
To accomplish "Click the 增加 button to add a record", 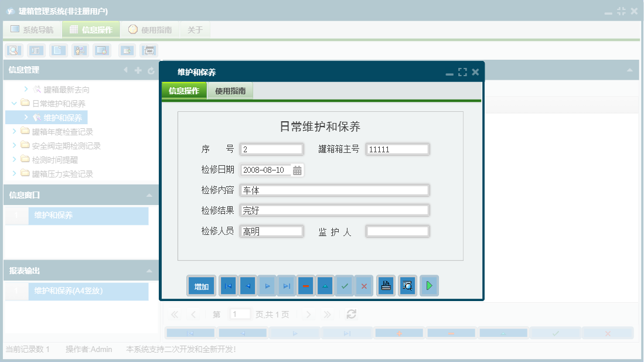I will point(201,286).
